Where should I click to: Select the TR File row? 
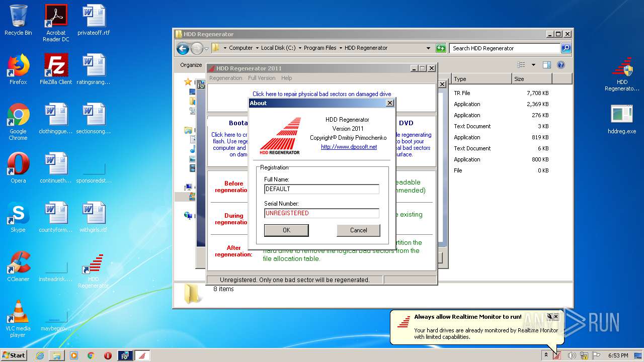pos(501,93)
